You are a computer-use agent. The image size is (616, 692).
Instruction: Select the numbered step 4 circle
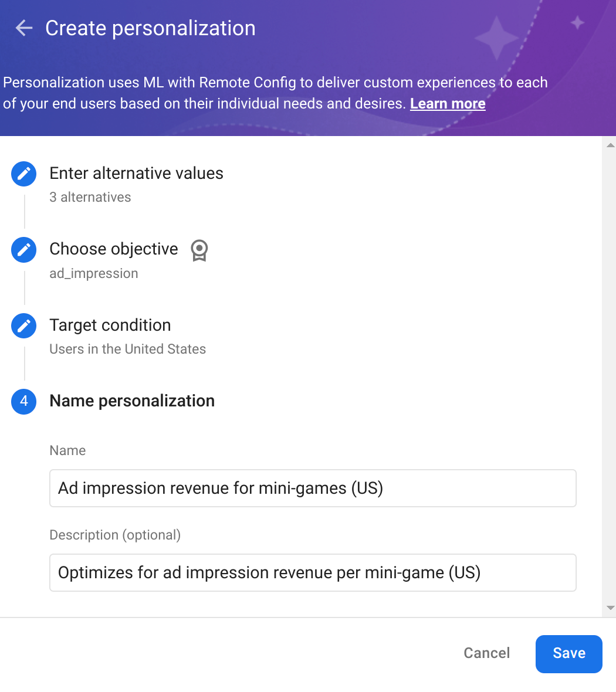pos(23,402)
